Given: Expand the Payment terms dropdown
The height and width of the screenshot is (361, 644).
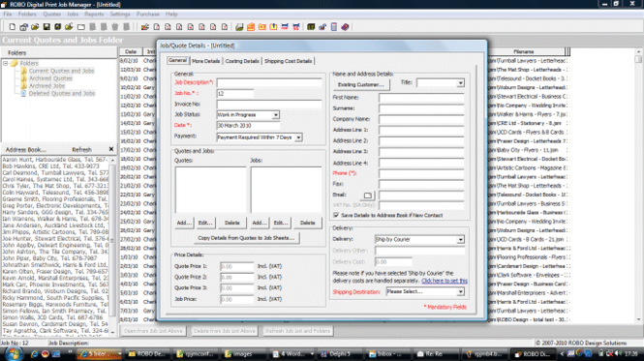Looking at the screenshot, I should click(298, 137).
